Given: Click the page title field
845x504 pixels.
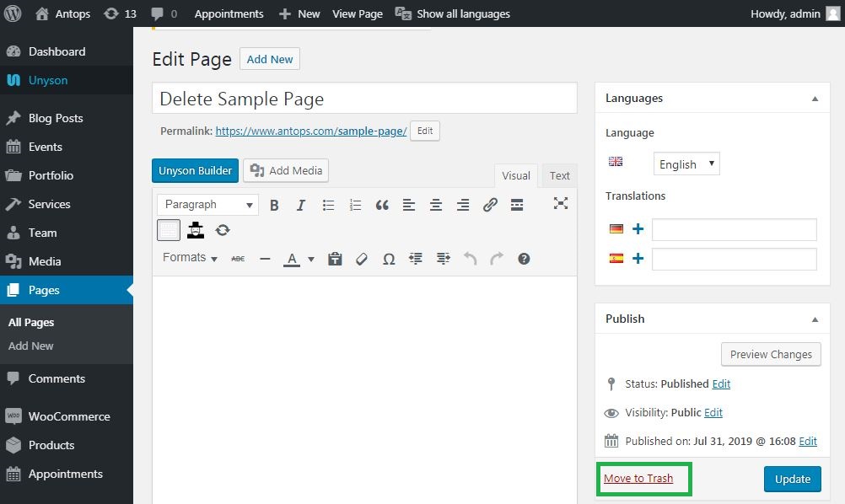Looking at the screenshot, I should tap(364, 99).
